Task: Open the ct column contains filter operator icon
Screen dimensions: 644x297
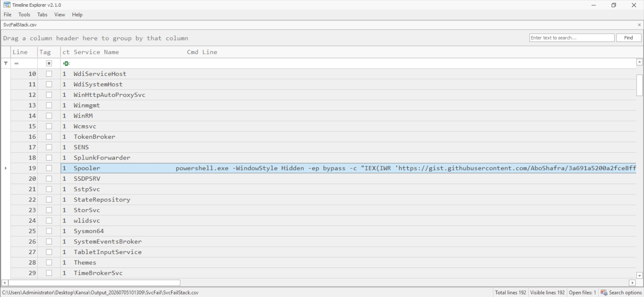Action: click(66, 63)
